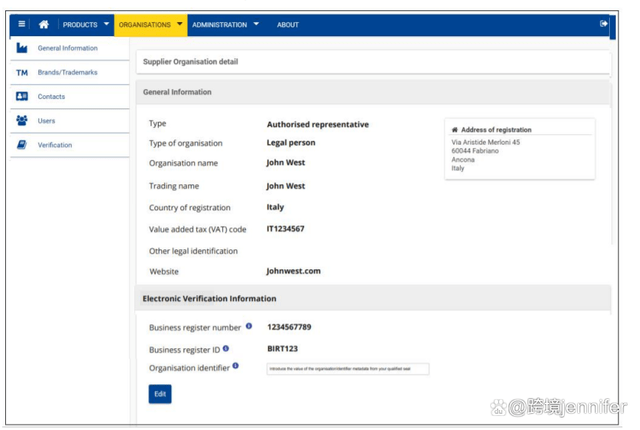The height and width of the screenshot is (430, 640).
Task: Open General Information in the sidebar
Action: click(x=68, y=48)
